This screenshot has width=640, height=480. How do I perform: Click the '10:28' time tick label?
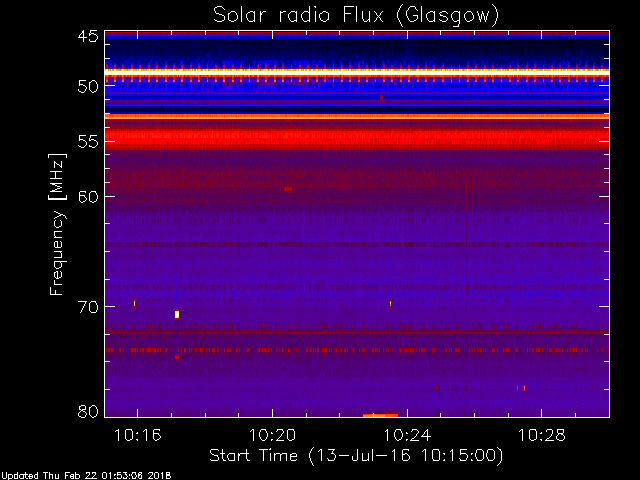coord(542,436)
